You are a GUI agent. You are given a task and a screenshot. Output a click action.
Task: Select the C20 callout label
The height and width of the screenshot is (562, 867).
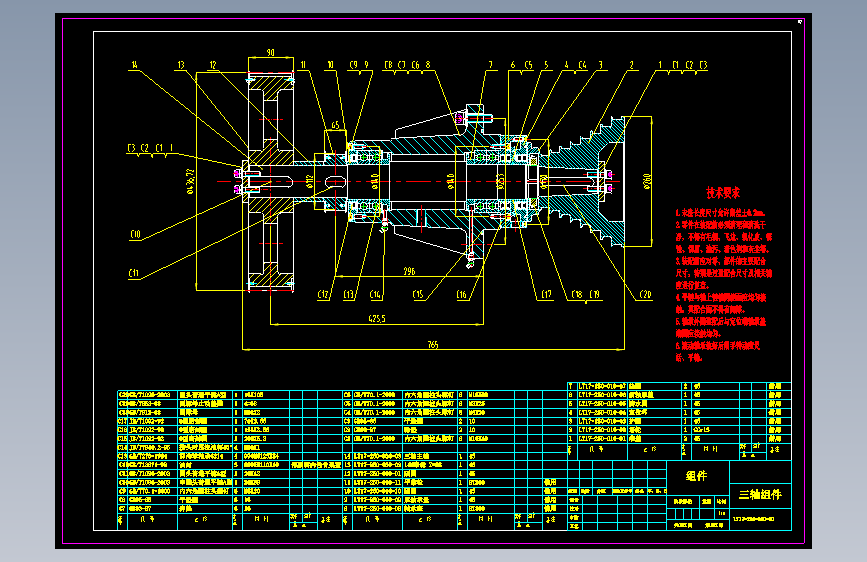point(645,295)
